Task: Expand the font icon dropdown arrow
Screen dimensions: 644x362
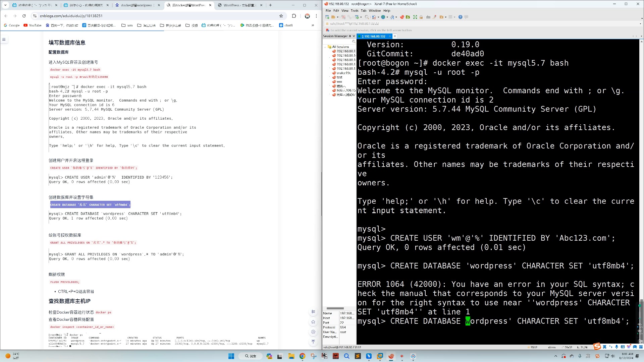Action: pos(396,17)
